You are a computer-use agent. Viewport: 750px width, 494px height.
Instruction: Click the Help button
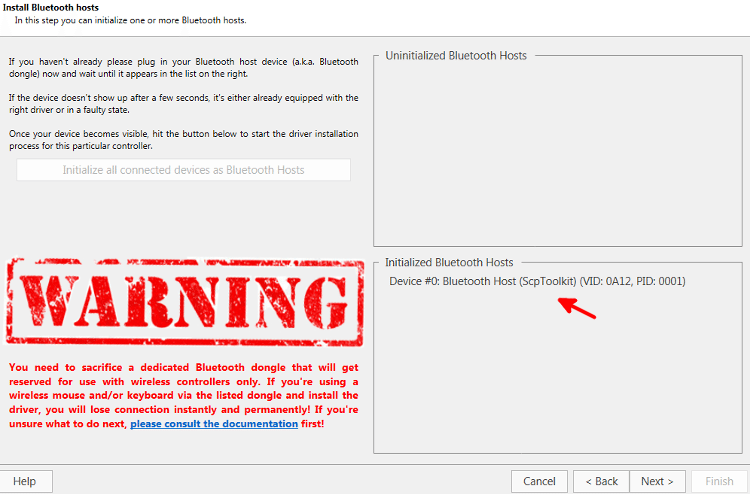click(x=25, y=481)
